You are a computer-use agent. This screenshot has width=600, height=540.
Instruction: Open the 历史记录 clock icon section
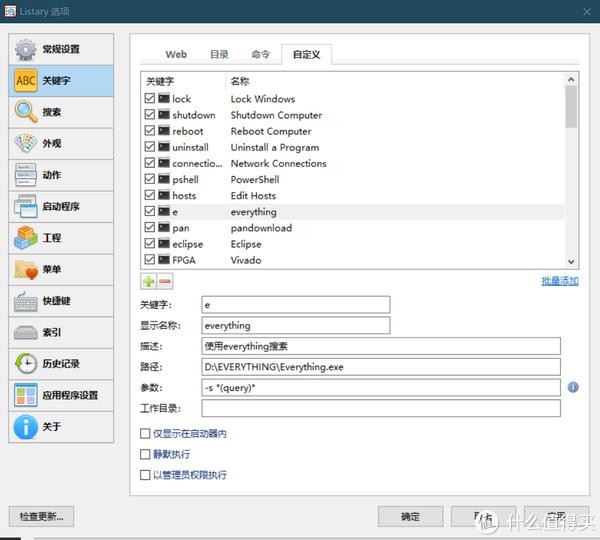26,364
